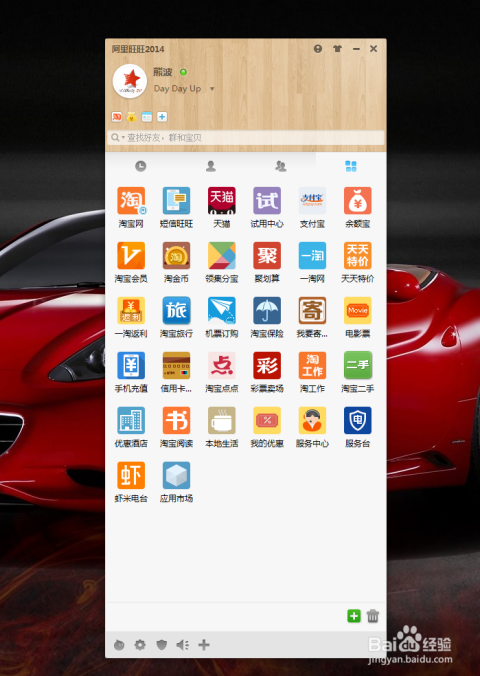Open the 一淘网 app

coord(312,256)
